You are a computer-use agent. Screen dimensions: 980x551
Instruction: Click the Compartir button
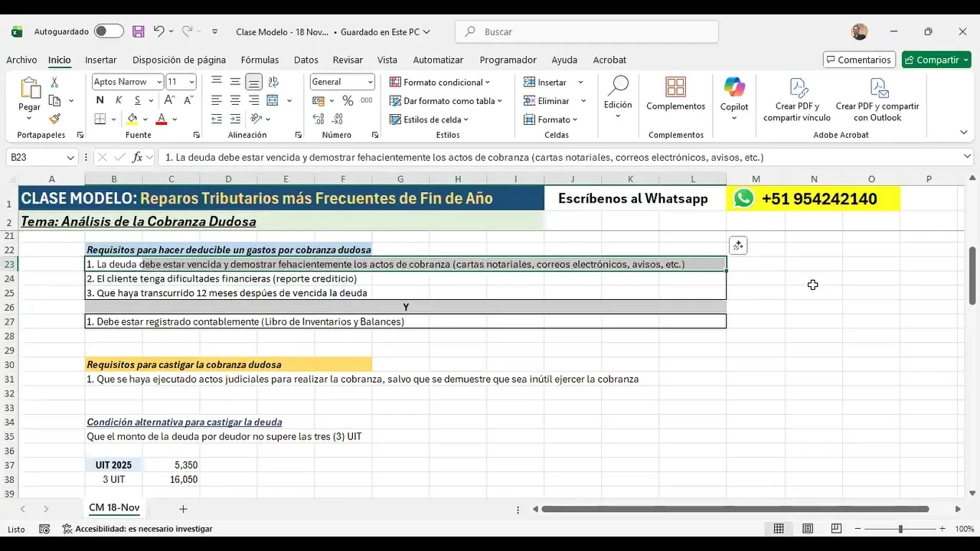(x=936, y=60)
